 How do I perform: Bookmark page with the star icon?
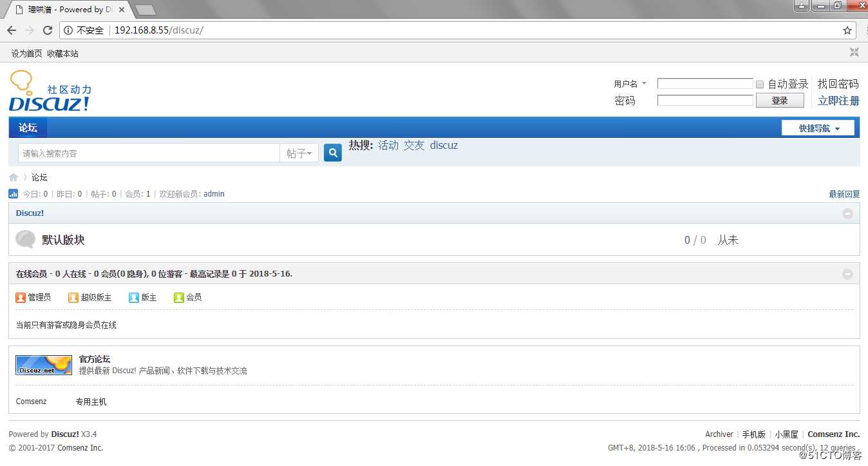click(847, 30)
